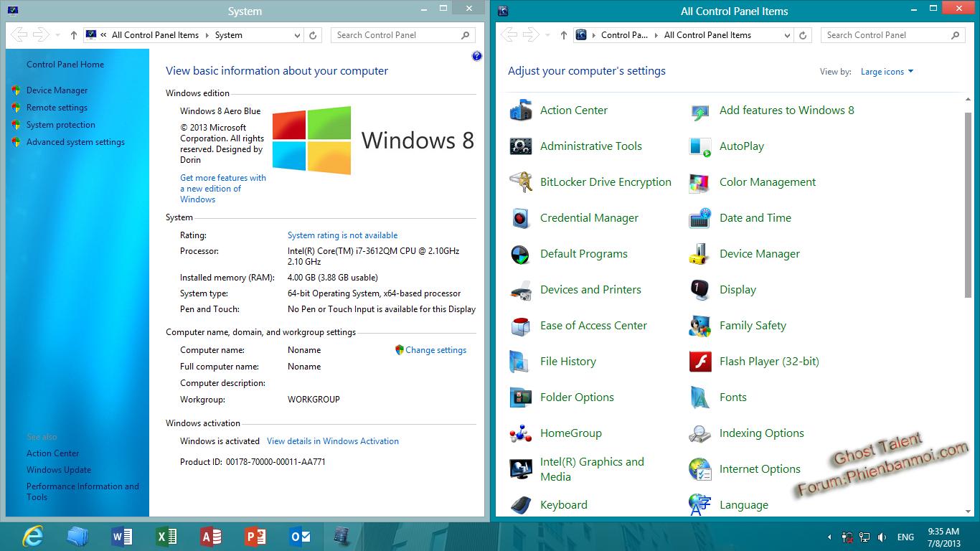Launch Internet Explorer from the taskbar

33,536
